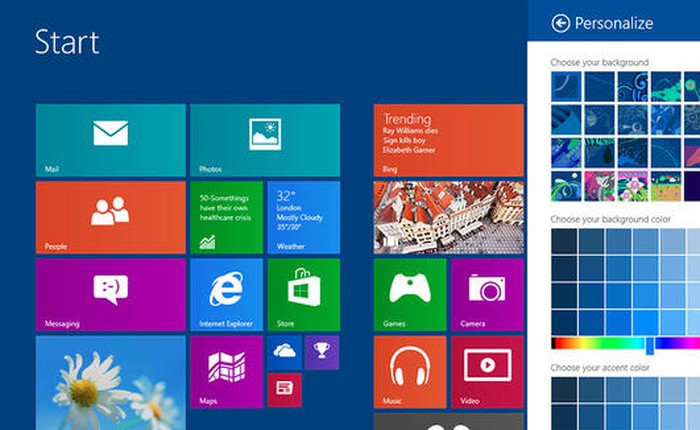
Task: Select yellow-green landscape background thumbnail
Action: [x=666, y=186]
